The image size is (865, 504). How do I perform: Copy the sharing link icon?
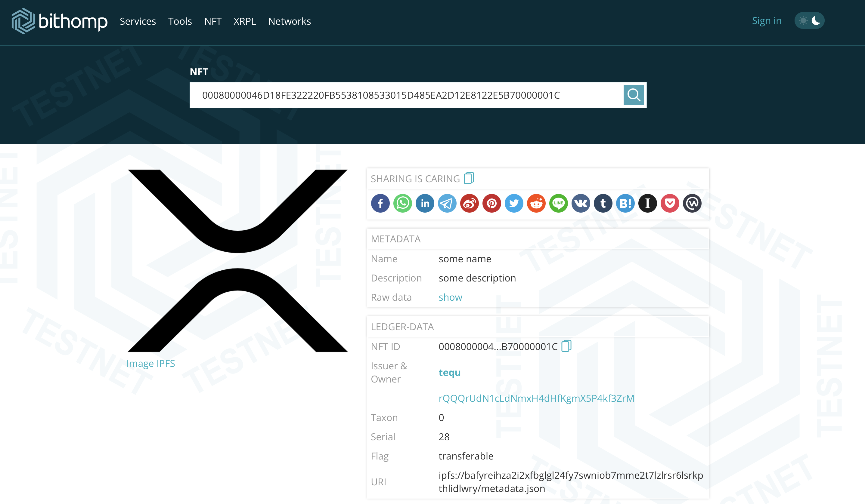pos(469,178)
